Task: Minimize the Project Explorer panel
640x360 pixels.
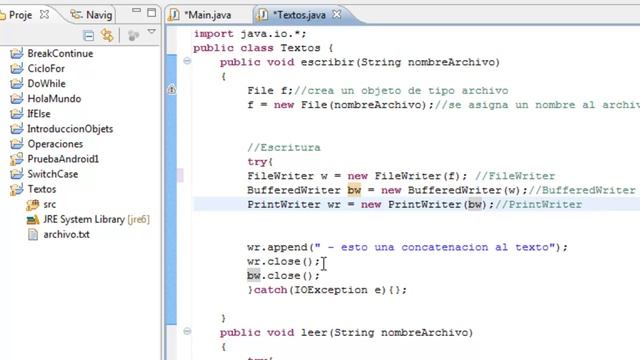Action: click(136, 11)
